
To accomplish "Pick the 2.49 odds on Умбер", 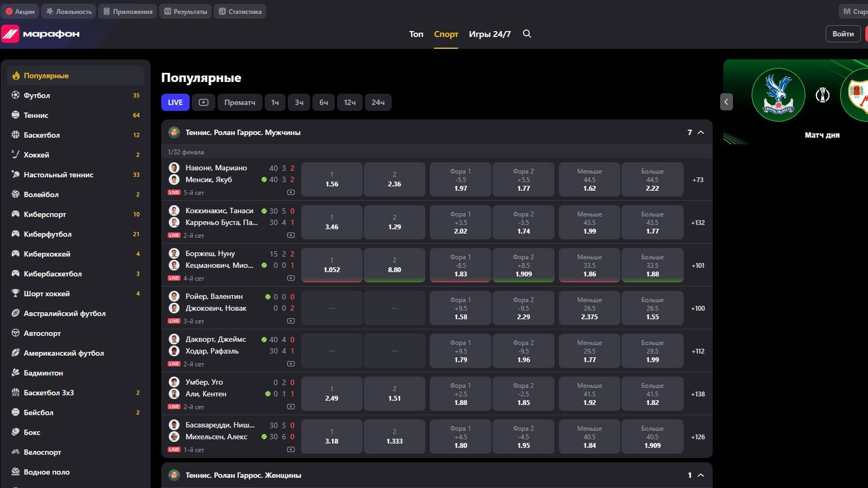I will (332, 394).
